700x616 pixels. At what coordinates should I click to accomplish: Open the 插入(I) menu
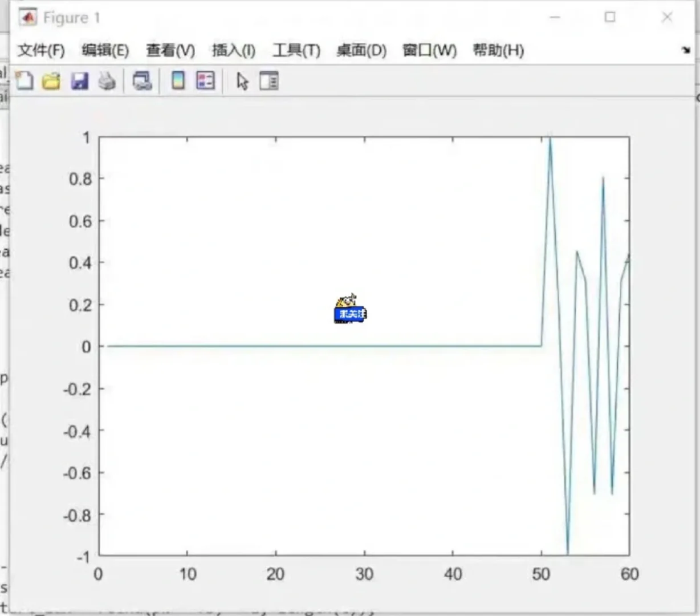click(x=233, y=51)
